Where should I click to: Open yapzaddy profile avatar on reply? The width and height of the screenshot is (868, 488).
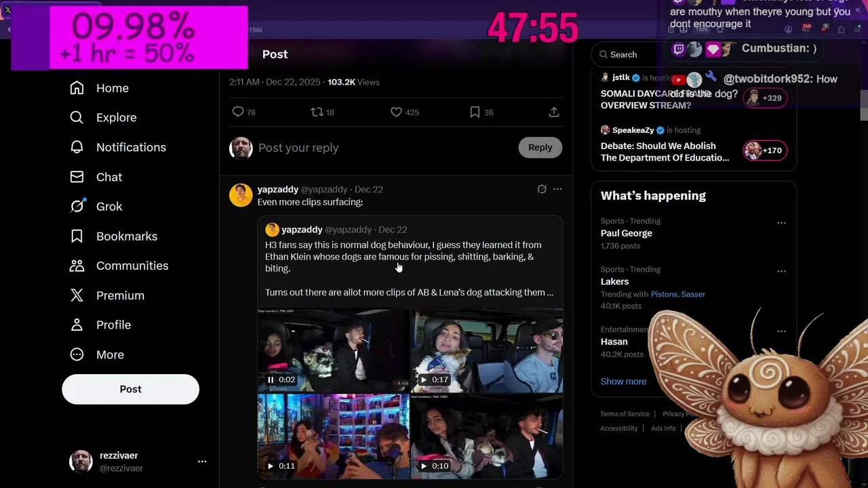pyautogui.click(x=241, y=195)
